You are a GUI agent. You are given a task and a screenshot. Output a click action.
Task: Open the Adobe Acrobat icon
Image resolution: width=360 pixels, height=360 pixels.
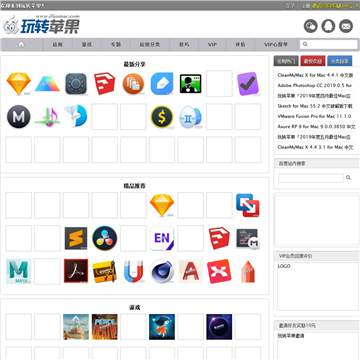[76, 271]
